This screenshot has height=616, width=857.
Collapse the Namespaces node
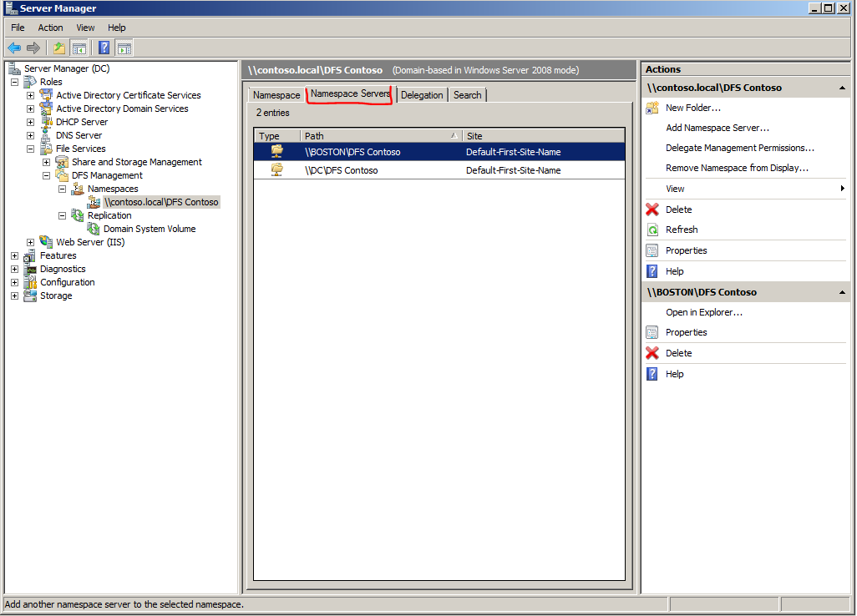click(63, 189)
